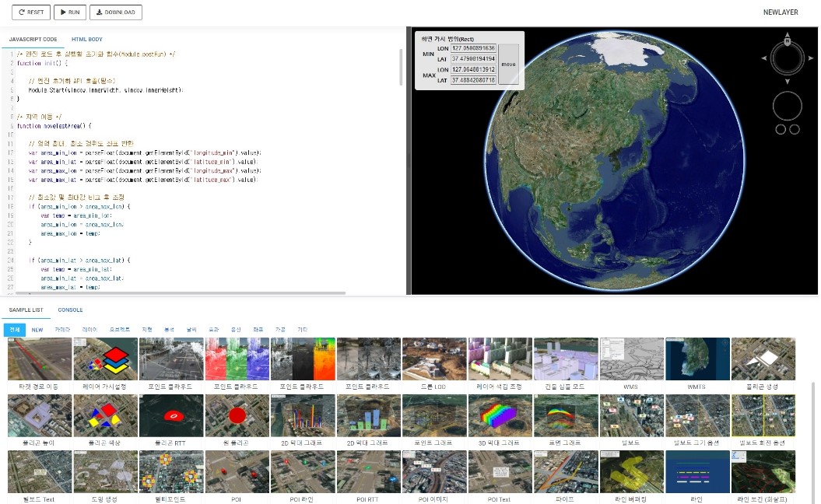821x504 pixels.
Task: Click the large circle control below the compass
Action: [x=787, y=106]
